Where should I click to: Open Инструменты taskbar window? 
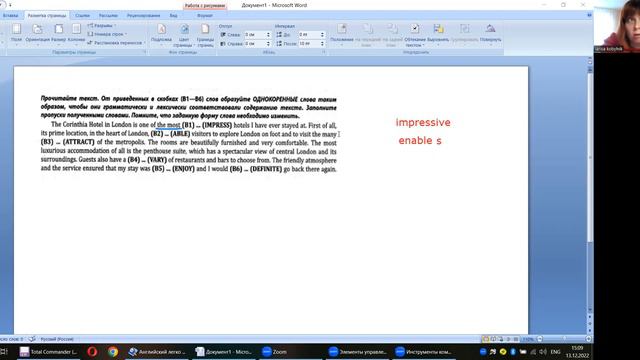point(424,351)
